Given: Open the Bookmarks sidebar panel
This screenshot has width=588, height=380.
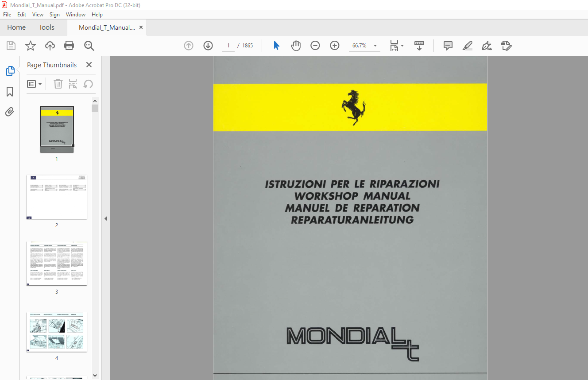Looking at the screenshot, I should (10, 92).
